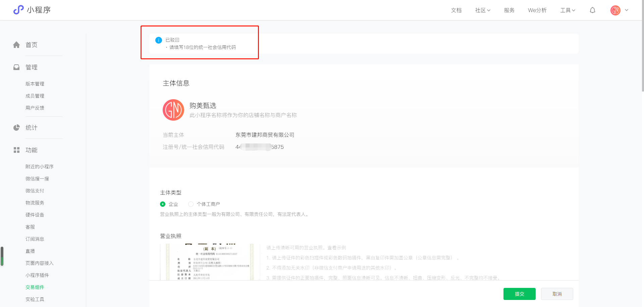Select the 企业 radio button
The width and height of the screenshot is (644, 307).
163,204
